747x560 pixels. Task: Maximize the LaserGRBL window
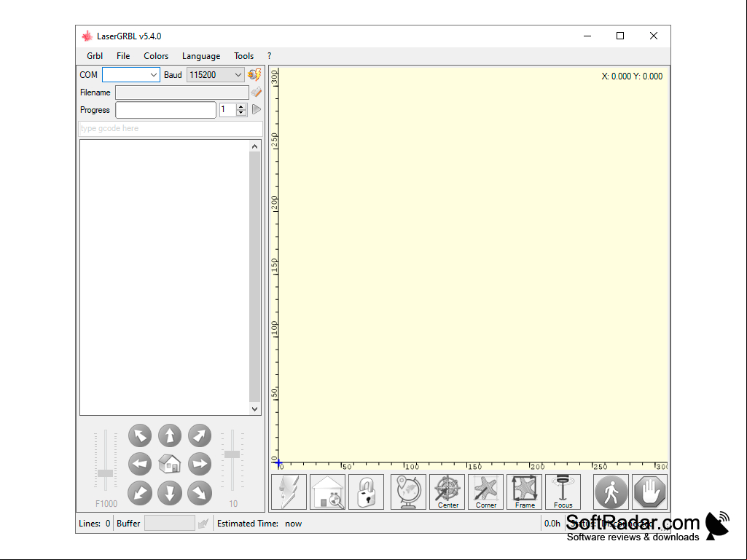coord(620,36)
